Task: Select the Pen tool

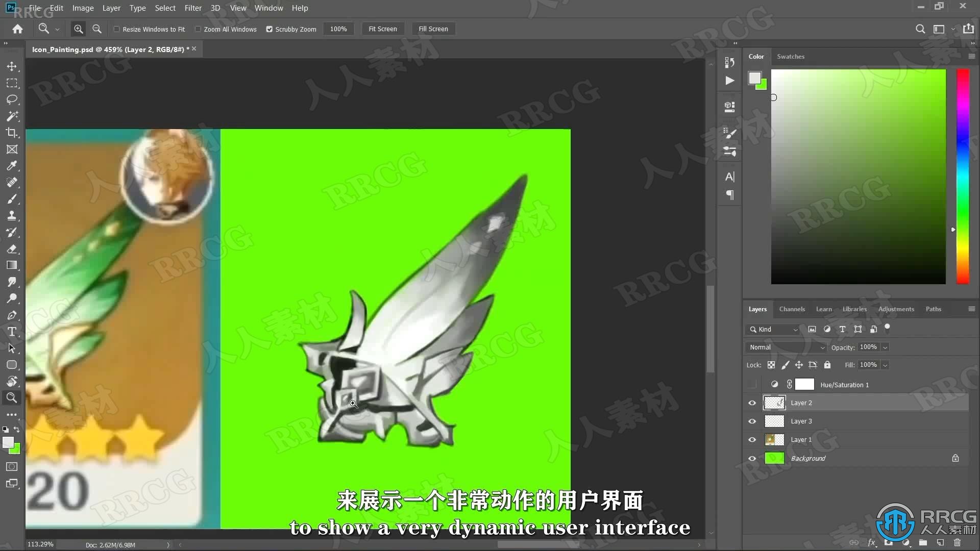Action: click(x=12, y=315)
